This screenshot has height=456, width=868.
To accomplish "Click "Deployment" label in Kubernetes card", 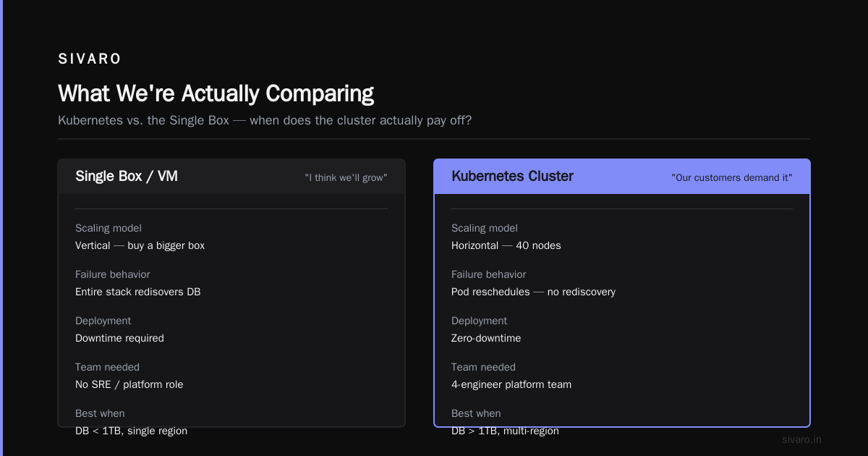I will 480,321.
